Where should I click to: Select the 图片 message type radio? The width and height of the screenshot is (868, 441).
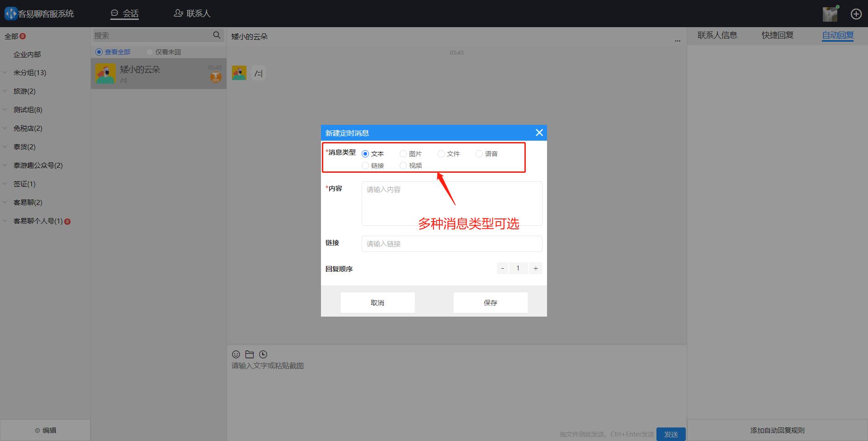tap(403, 154)
